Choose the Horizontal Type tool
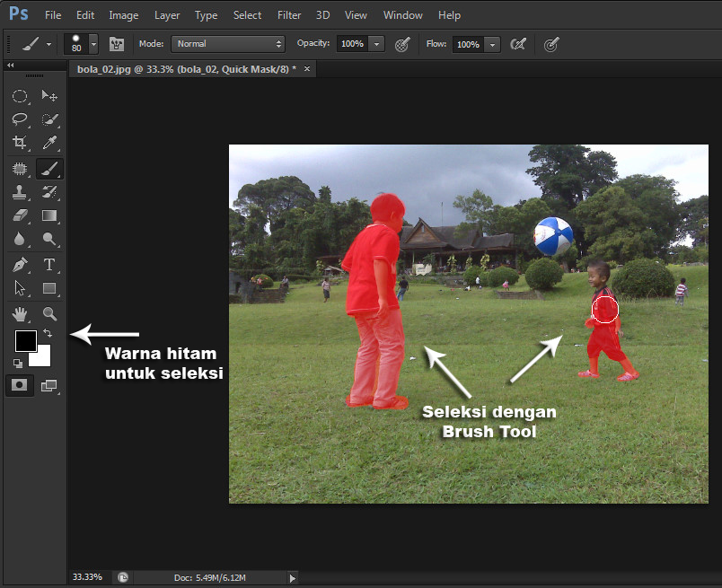Viewport: 722px width, 588px height. [49, 264]
